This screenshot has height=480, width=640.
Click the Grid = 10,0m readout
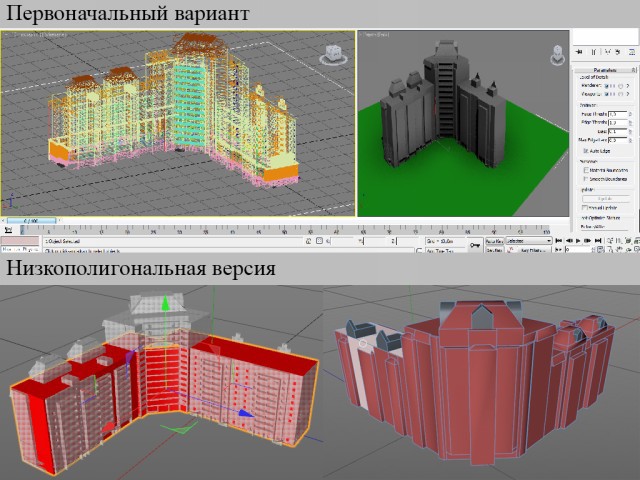pos(445,241)
